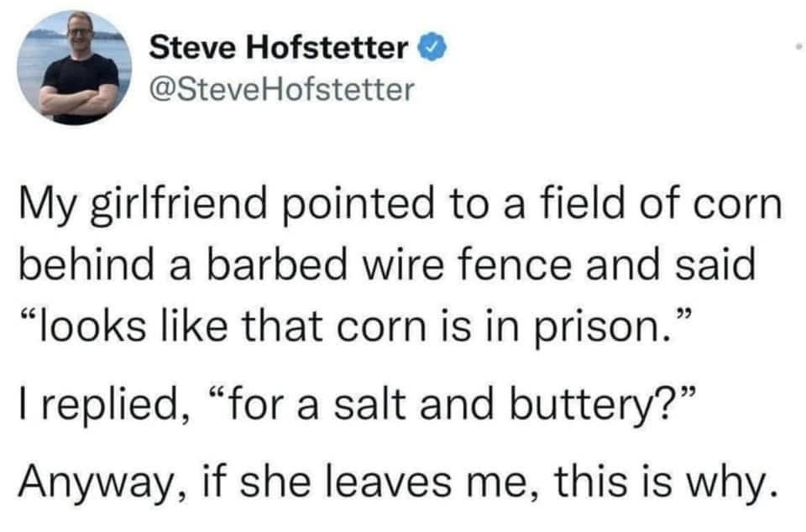This screenshot has height=532, width=806.
Task: Click the word "prison" in the quote
Action: tap(599, 329)
